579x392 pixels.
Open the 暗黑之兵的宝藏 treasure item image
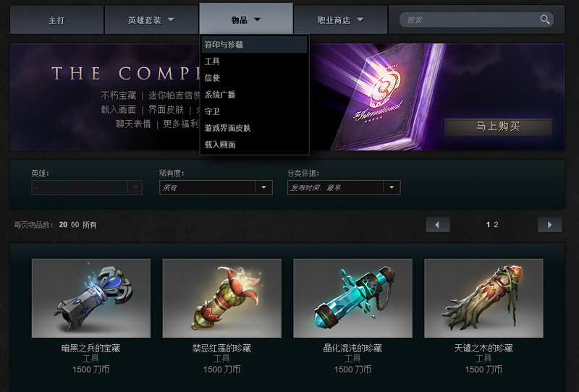pos(91,298)
